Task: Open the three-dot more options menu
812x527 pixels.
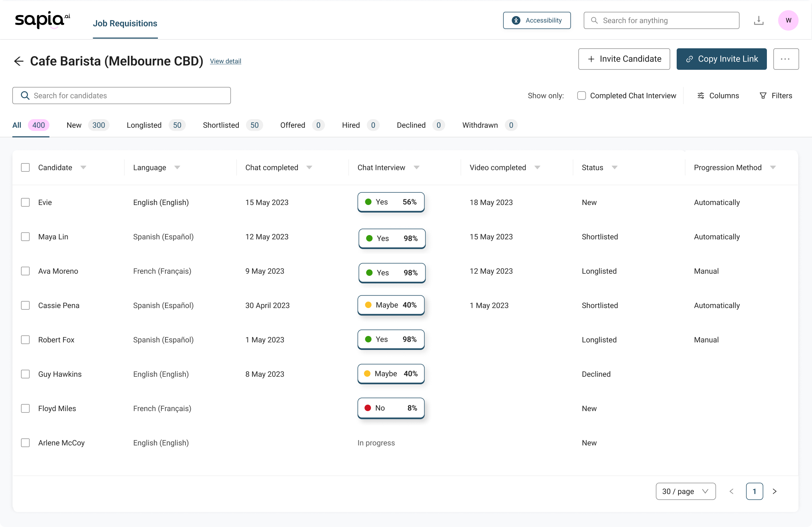Action: point(786,59)
